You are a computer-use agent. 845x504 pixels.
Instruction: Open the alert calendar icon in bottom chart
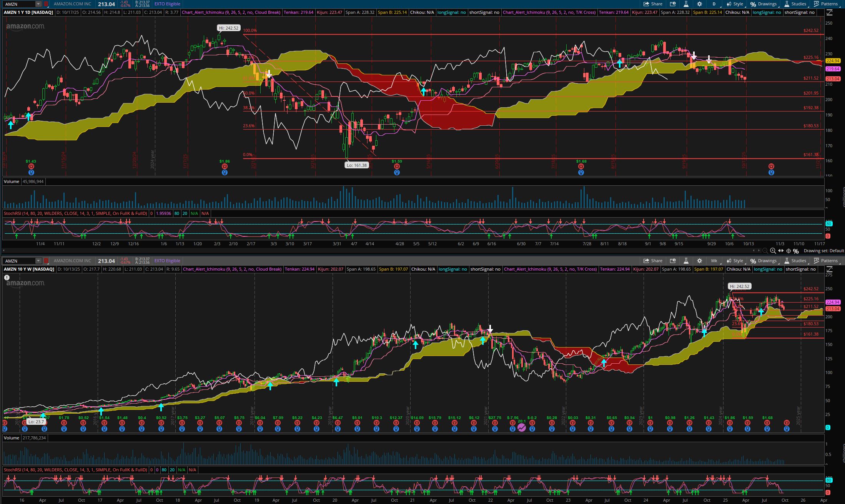click(673, 261)
